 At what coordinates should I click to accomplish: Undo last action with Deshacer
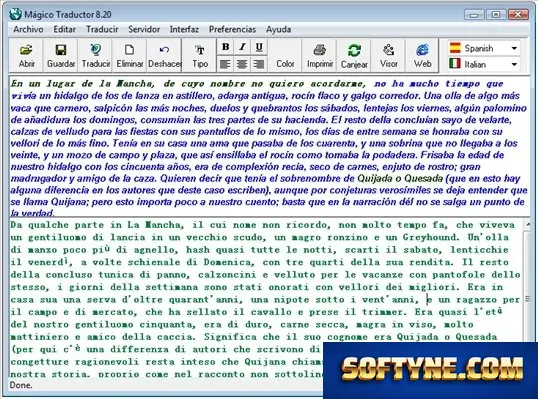(164, 56)
